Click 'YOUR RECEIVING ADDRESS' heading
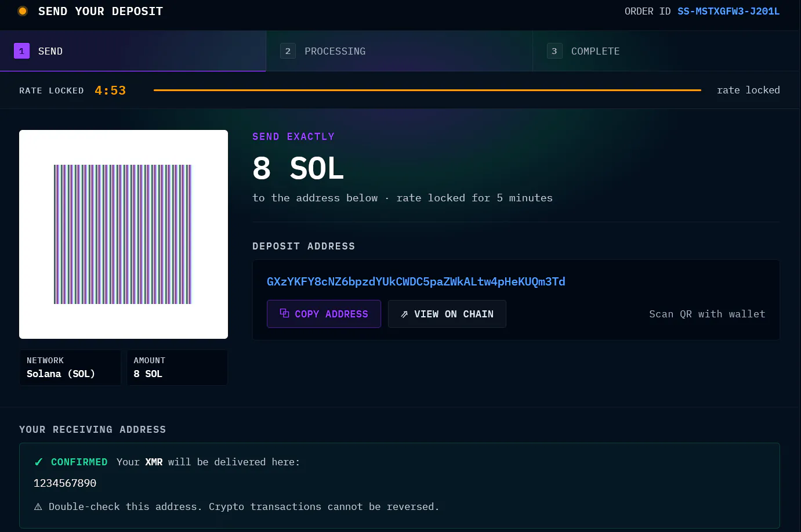The image size is (801, 532). click(93, 429)
